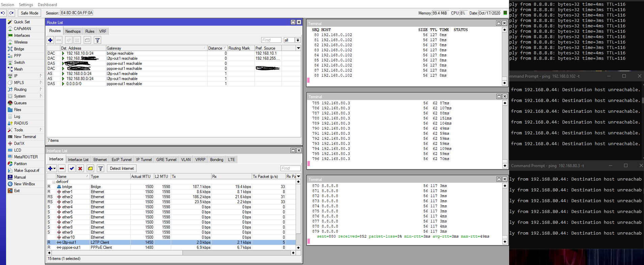
Task: Open the PPP menu
Action: point(18,56)
